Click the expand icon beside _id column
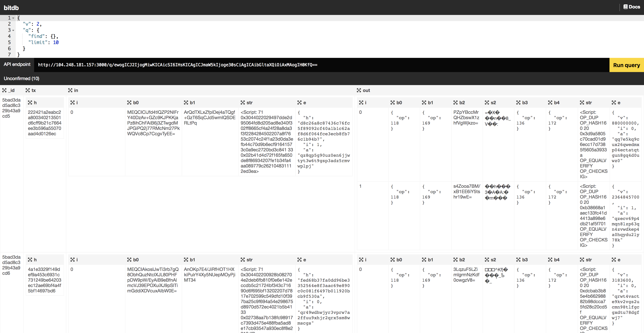The width and height of the screenshot is (644, 333). pos(4,90)
